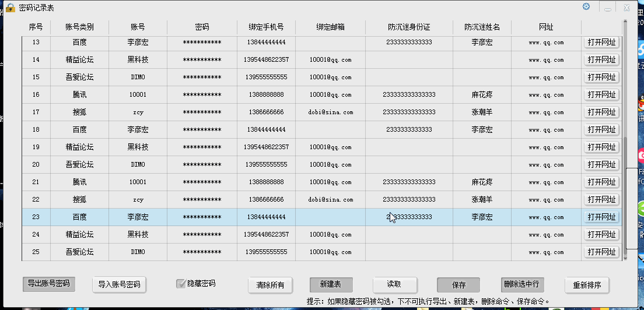This screenshot has width=644, height=310.
Task: Click the 重新排序 button
Action: click(x=587, y=285)
